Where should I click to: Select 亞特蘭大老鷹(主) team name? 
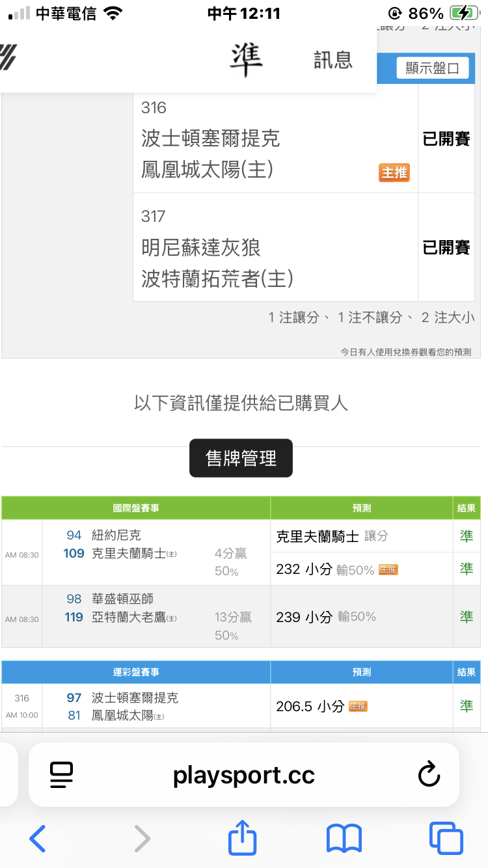point(134,617)
